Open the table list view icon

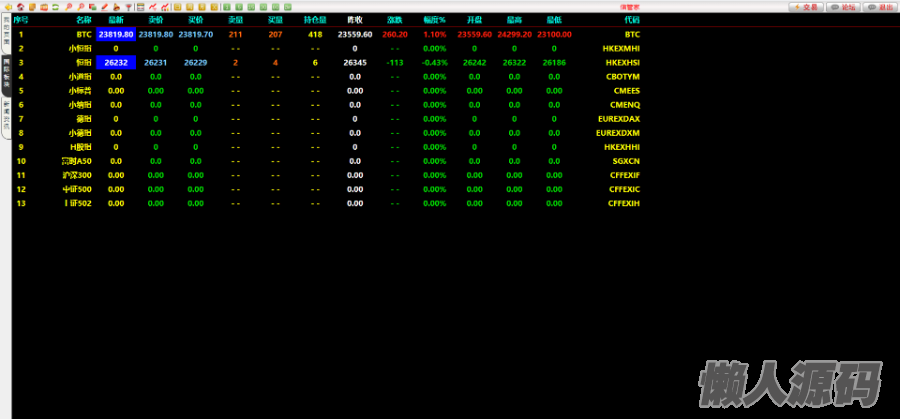click(141, 7)
